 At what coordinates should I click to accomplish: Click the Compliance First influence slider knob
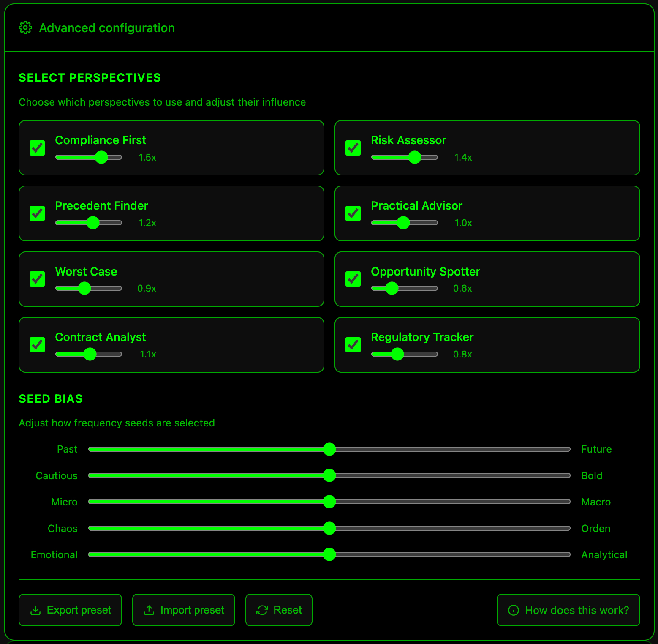coord(101,157)
